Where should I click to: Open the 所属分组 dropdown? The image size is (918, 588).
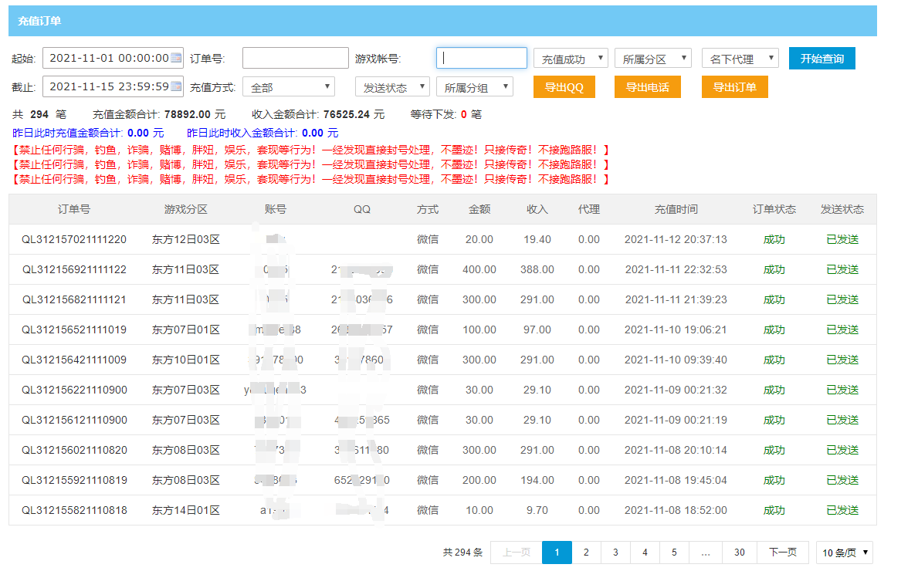click(x=474, y=87)
